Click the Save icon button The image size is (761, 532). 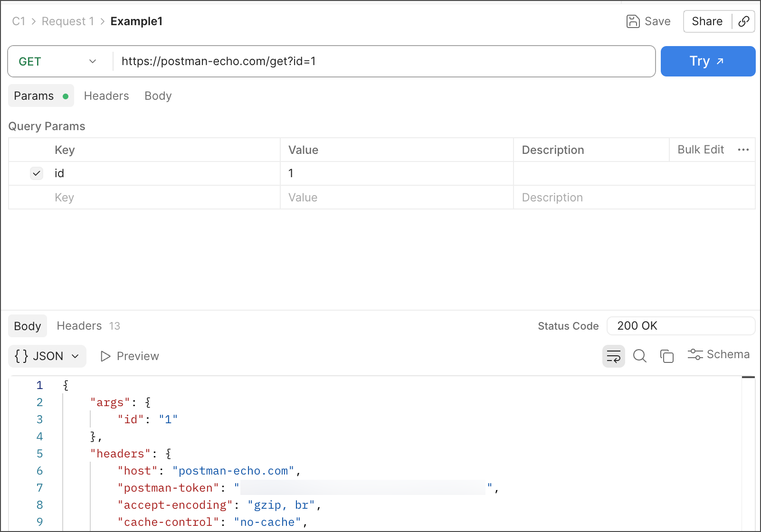tap(633, 21)
